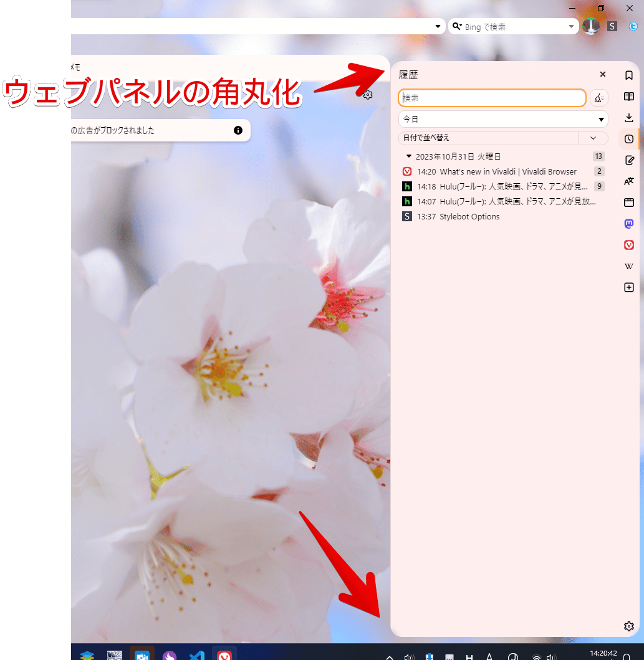644x660 pixels.
Task: Click the Bing で検索 search field
Action: tap(514, 27)
